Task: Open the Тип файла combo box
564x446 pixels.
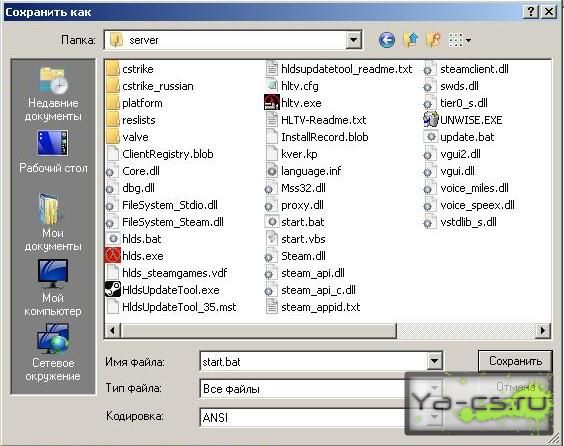Action: (321, 388)
